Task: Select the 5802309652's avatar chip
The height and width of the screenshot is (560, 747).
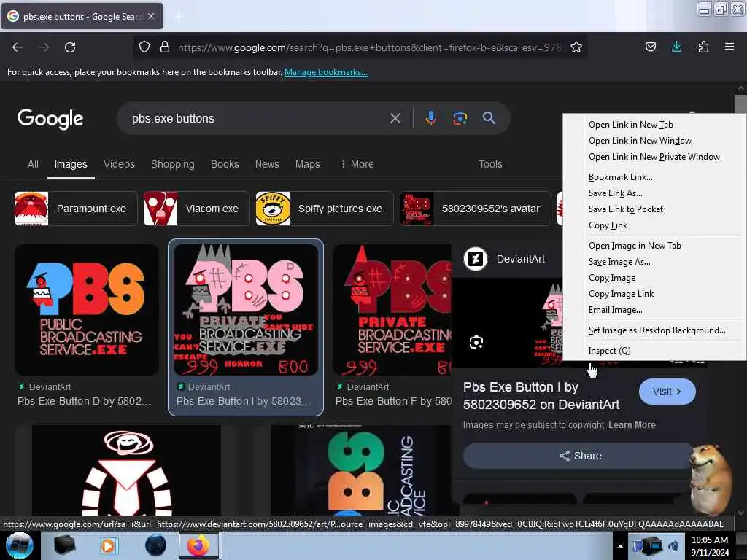Action: click(x=475, y=209)
